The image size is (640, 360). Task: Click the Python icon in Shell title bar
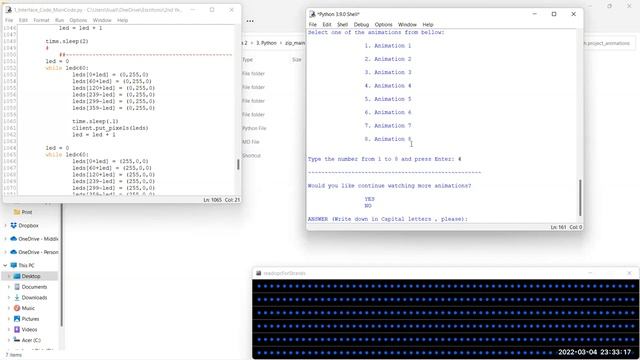tap(312, 14)
